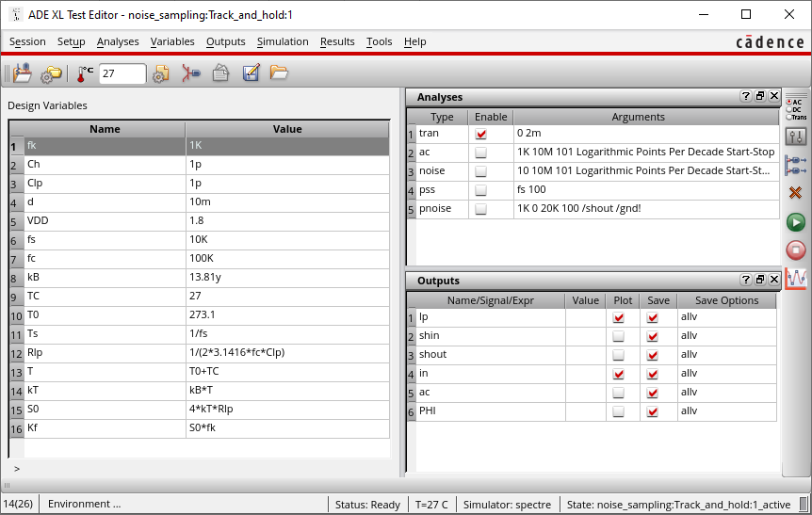Enable the ac analysis checkbox
Image resolution: width=812 pixels, height=515 pixels.
click(x=481, y=153)
